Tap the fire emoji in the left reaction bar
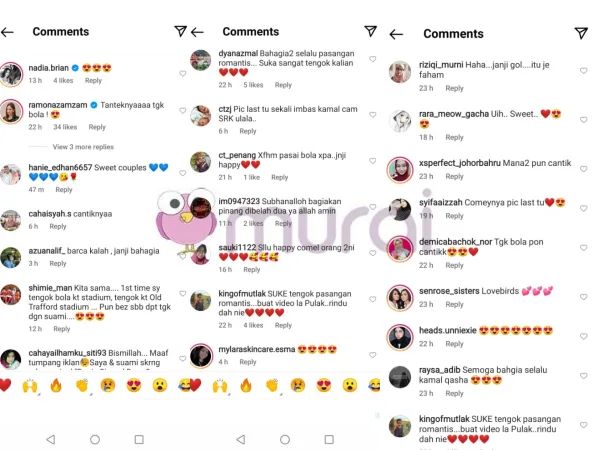This screenshot has height=450, width=600. click(x=56, y=385)
